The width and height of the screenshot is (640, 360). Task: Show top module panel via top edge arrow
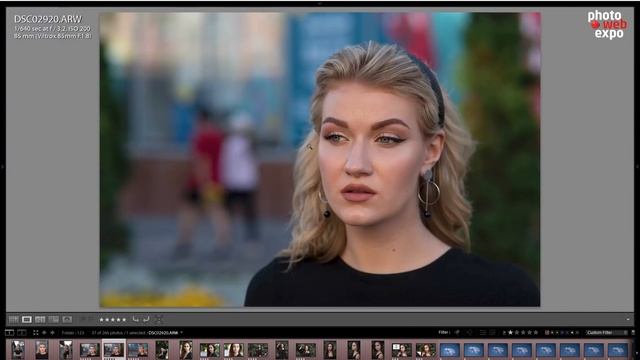(320, 3)
